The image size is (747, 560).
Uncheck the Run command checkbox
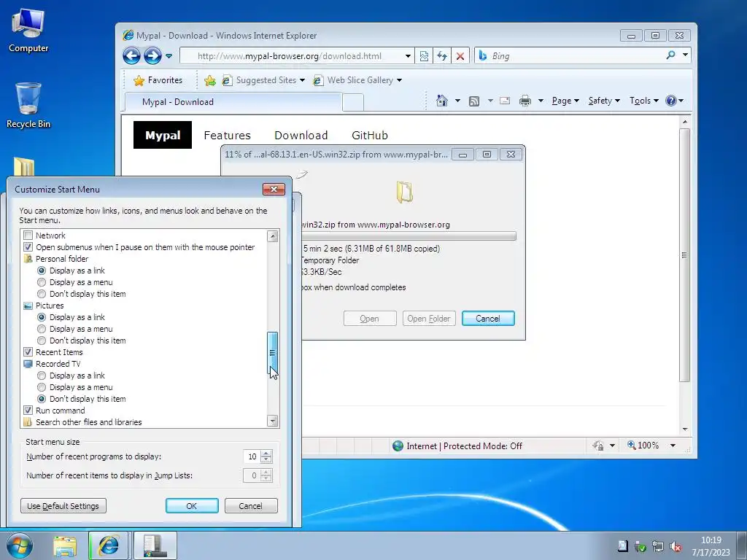click(x=28, y=411)
